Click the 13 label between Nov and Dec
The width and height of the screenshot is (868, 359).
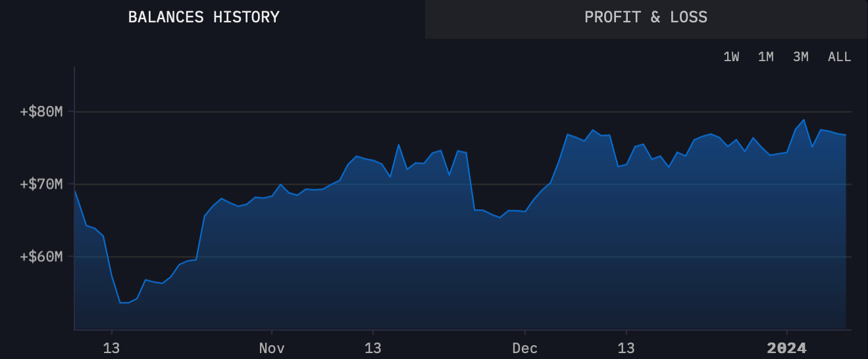pos(372,348)
